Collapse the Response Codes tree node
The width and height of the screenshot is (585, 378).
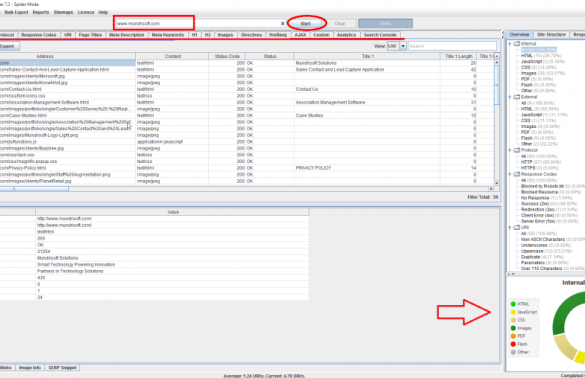tap(510, 174)
